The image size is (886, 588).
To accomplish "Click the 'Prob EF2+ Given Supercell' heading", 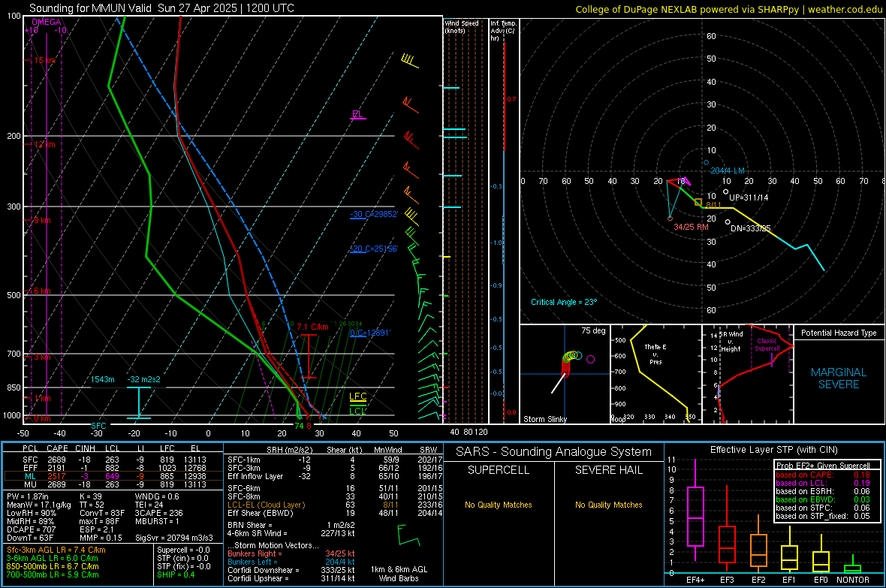I will pos(823,466).
